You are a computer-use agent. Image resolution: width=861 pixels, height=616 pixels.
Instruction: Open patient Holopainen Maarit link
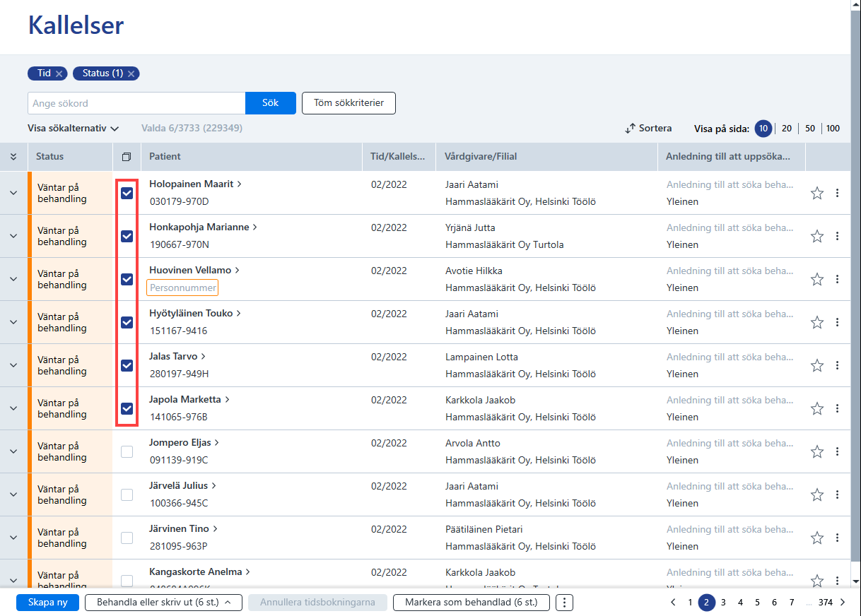[x=195, y=184]
